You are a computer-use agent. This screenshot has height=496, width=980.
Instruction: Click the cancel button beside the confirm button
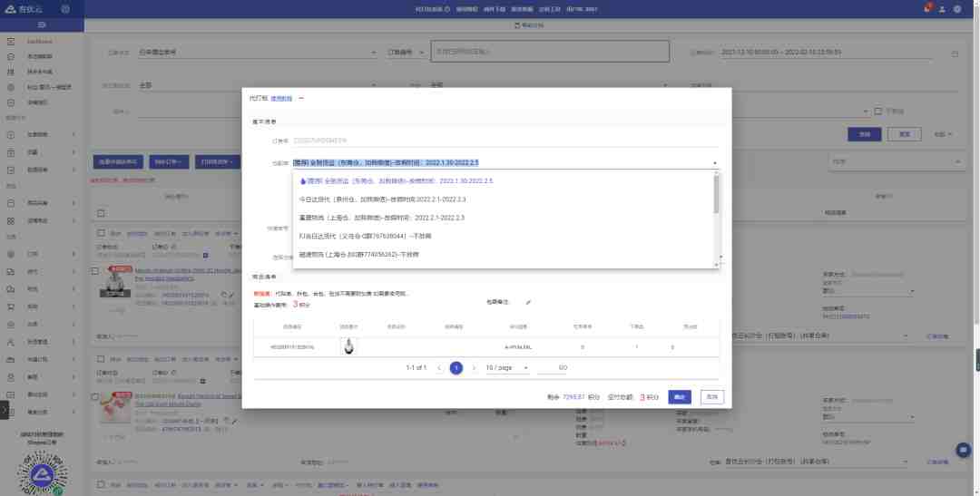[x=712, y=396]
